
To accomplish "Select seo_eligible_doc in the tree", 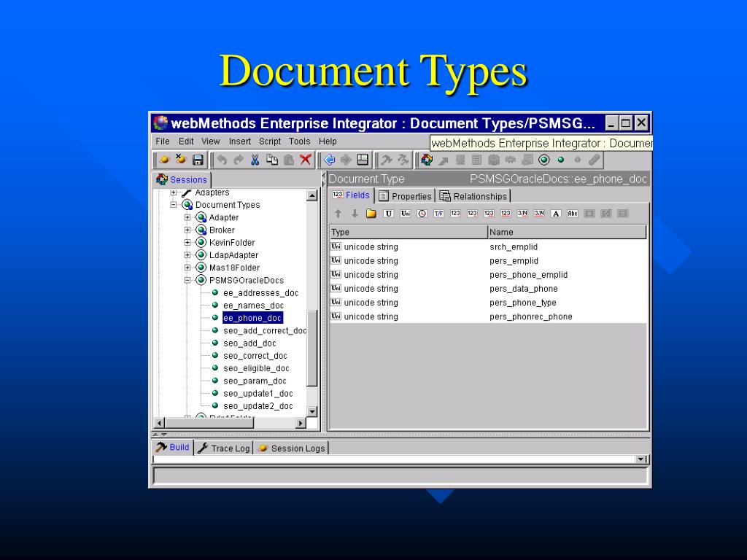I will click(x=256, y=368).
